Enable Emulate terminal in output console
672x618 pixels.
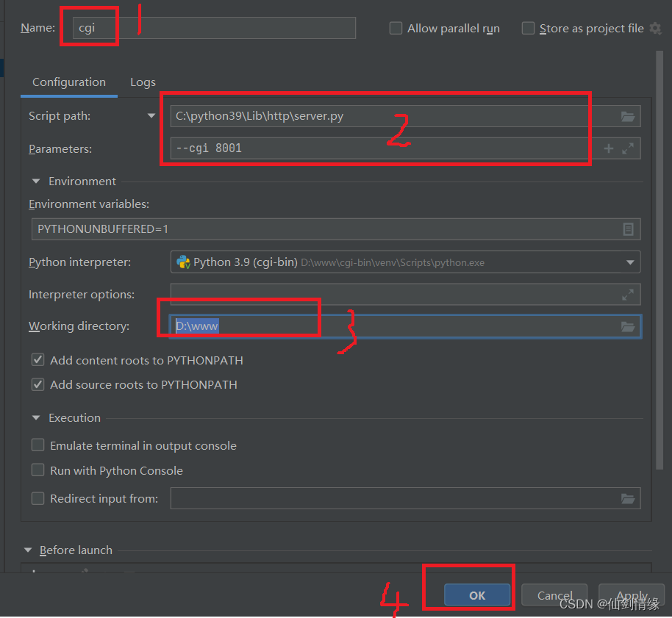pyautogui.click(x=37, y=445)
